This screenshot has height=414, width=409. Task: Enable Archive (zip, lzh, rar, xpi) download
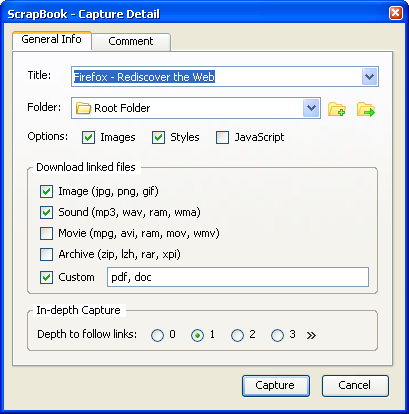pyautogui.click(x=46, y=254)
